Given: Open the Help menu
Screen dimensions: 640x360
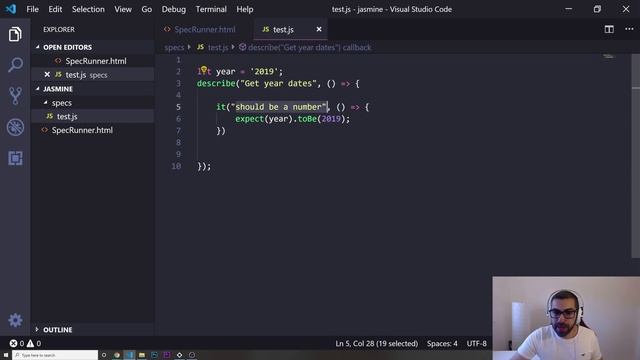Looking at the screenshot, I should tap(244, 9).
